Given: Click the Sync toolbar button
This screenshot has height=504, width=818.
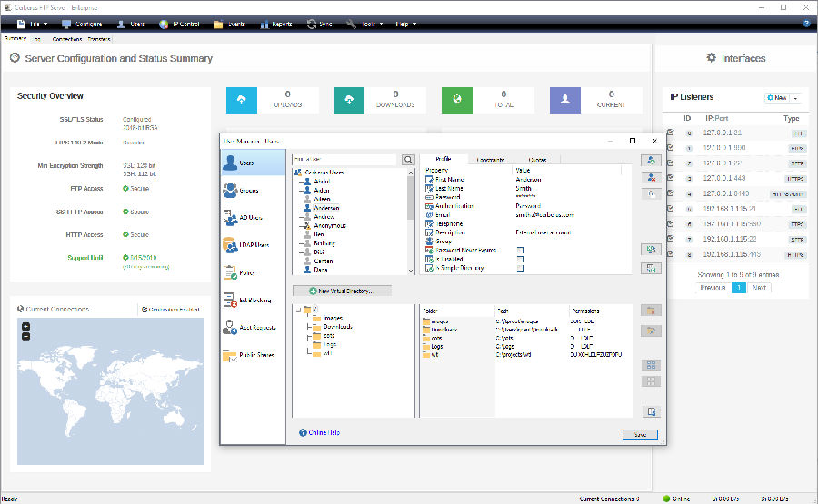Looking at the screenshot, I should [x=320, y=24].
